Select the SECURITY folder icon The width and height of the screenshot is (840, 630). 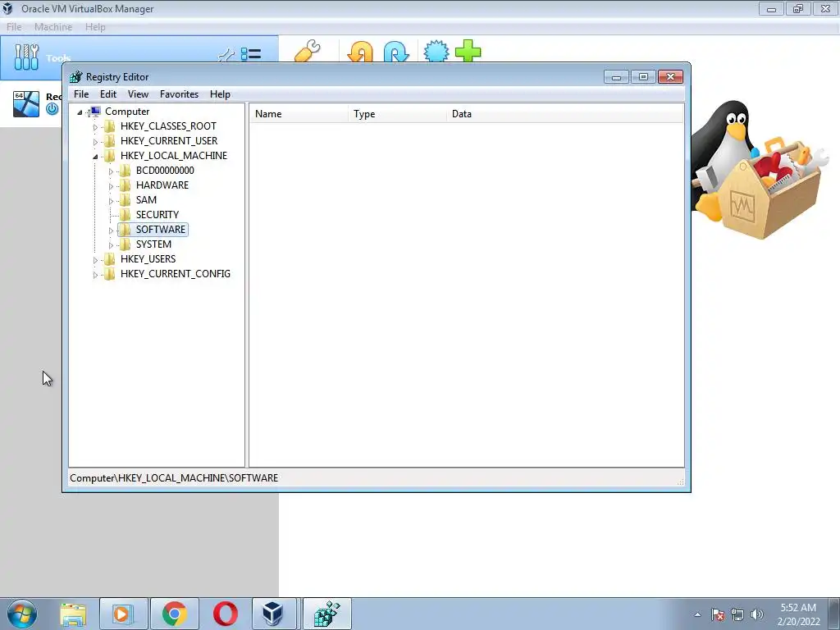[125, 214]
